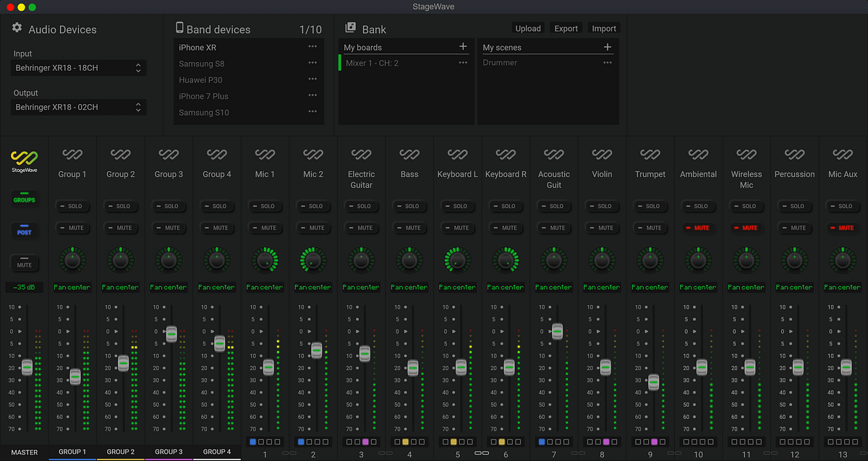Viewport: 868px width, 461px height.
Task: Solo the Bass channel
Action: tap(409, 206)
